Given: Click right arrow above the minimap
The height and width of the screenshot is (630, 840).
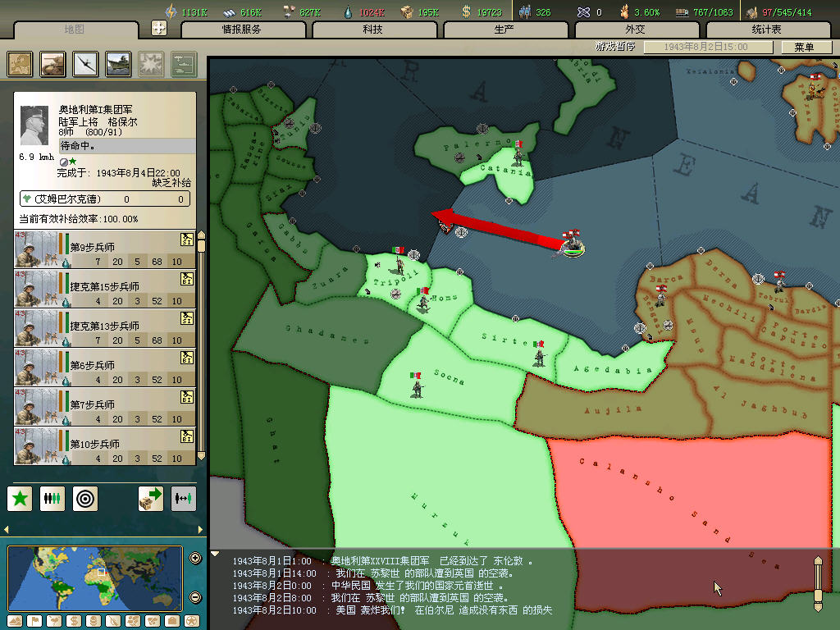Looking at the screenshot, I should click(199, 529).
